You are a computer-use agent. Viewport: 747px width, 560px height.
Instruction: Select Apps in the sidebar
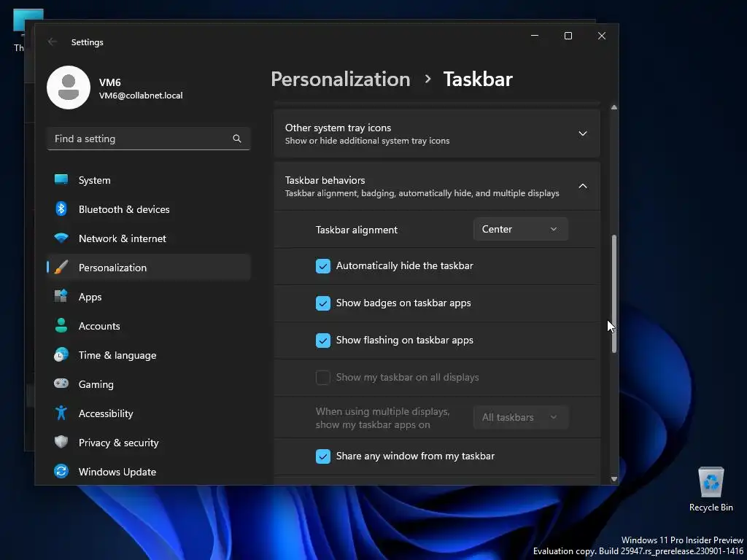pyautogui.click(x=149, y=297)
